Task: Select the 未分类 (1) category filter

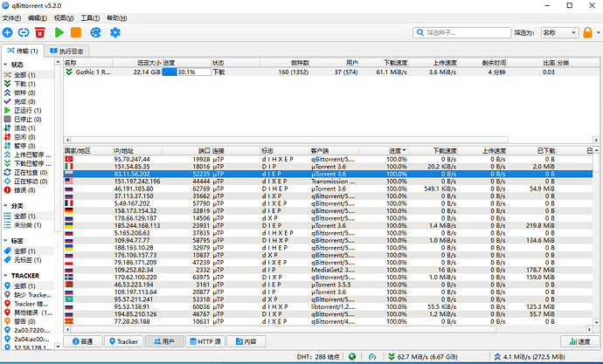Action: click(x=28, y=225)
